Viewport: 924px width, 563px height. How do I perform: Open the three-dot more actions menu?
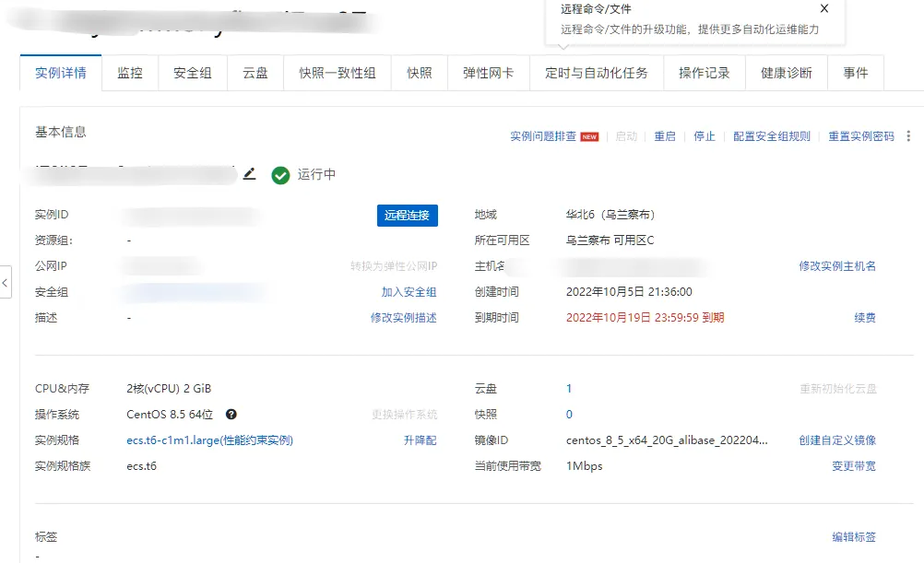[908, 136]
